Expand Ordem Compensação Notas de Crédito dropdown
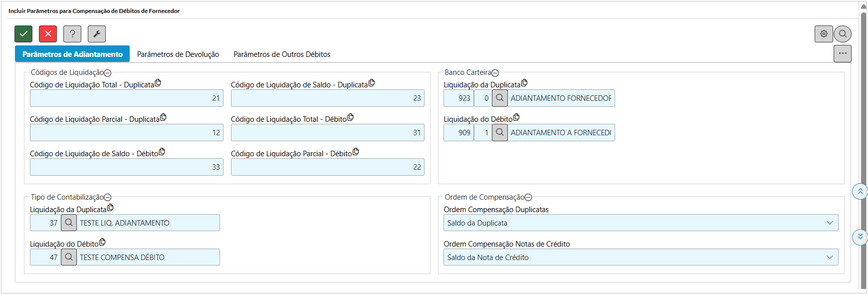This screenshot has width=868, height=294. click(x=641, y=258)
